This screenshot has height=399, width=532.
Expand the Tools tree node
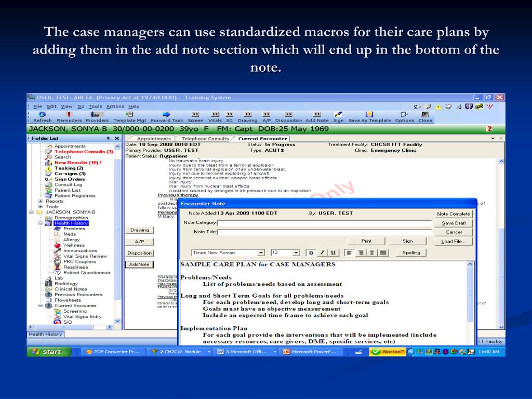pyautogui.click(x=40, y=207)
